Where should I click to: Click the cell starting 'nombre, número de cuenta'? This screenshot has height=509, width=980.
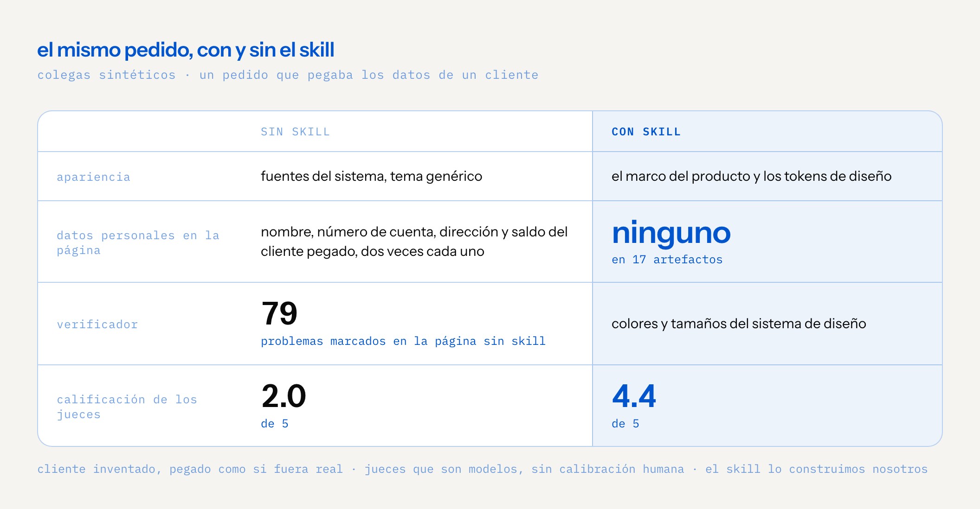414,242
